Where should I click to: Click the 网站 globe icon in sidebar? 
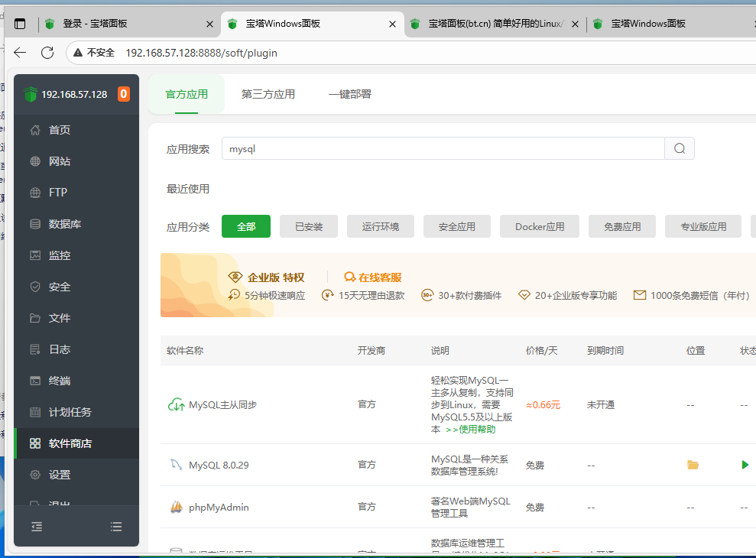(x=35, y=161)
